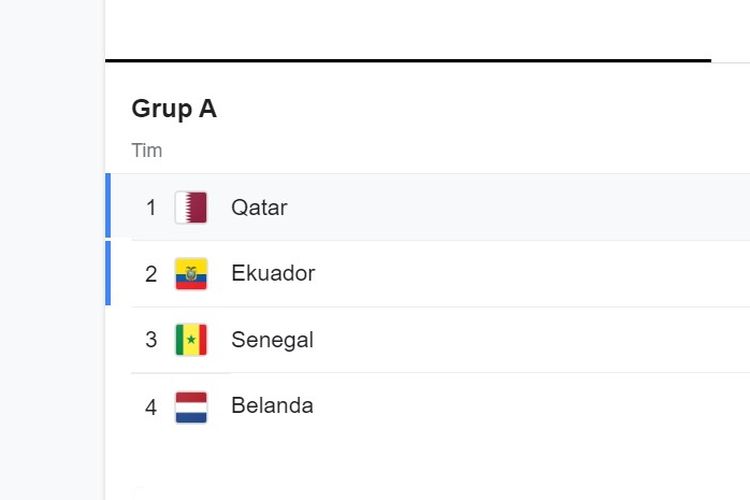This screenshot has height=500, width=750.
Task: Click rank number 2 beside Ekuador's flag
Action: [151, 274]
